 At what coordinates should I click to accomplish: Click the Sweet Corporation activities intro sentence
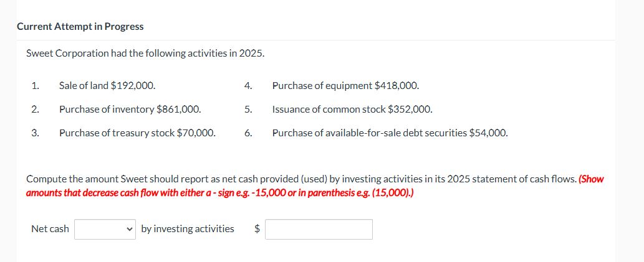[145, 54]
